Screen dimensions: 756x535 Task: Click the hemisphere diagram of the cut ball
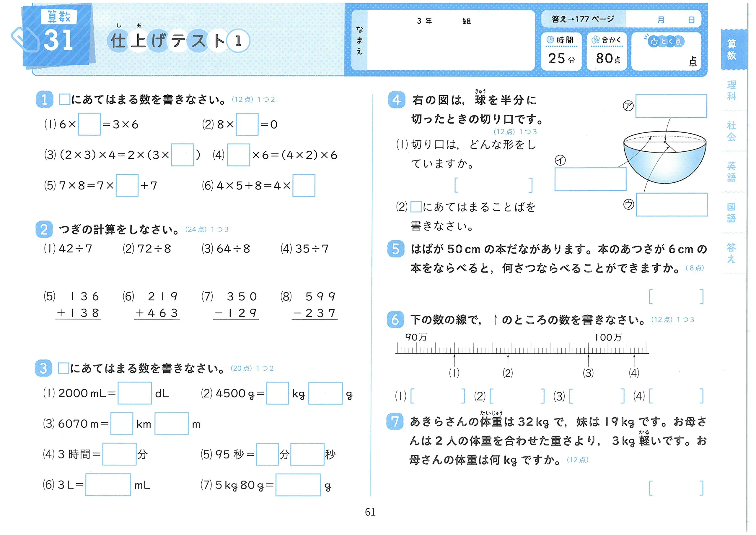click(x=664, y=158)
